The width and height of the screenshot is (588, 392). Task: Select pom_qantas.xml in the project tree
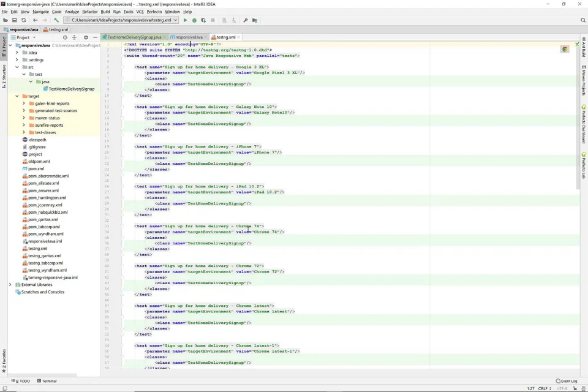43,219
